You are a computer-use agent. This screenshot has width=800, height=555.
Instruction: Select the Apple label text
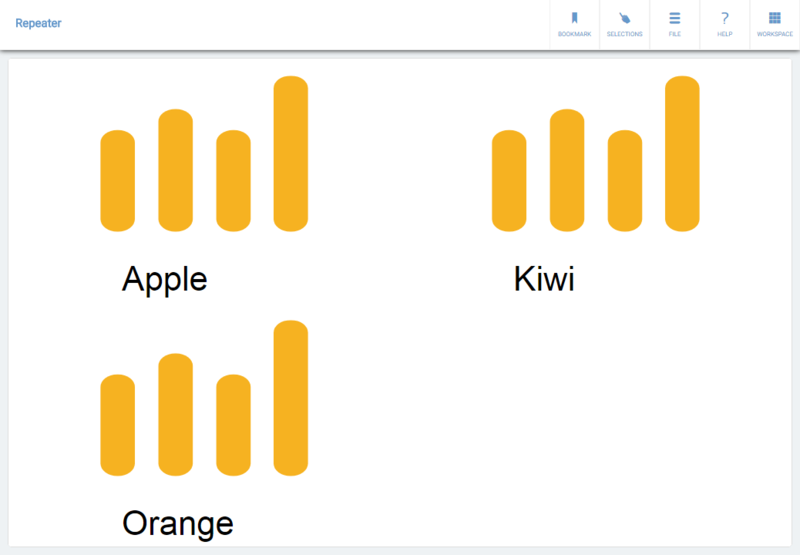coord(164,279)
